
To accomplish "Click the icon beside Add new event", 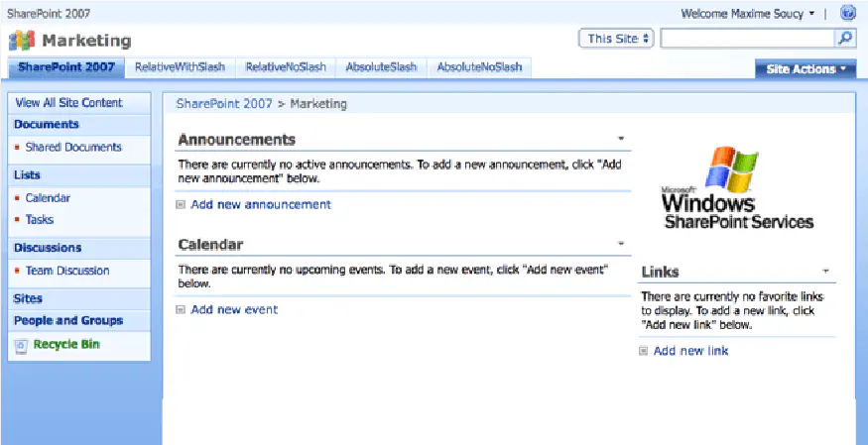I will [x=181, y=310].
